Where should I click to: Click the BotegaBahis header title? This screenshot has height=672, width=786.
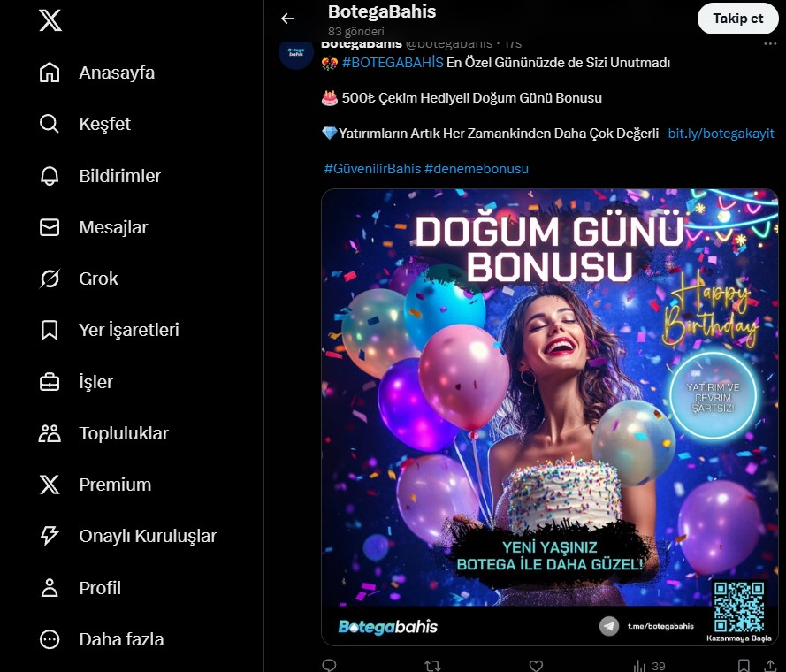[381, 11]
